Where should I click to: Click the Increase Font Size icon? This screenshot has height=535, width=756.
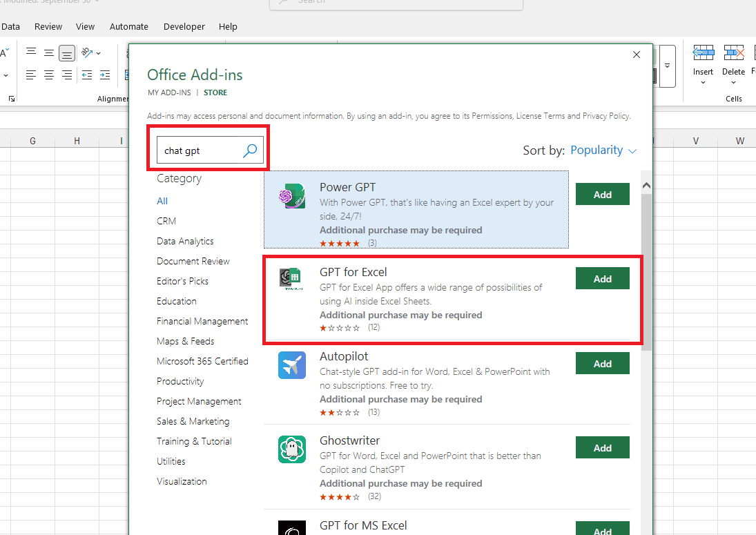pyautogui.click(x=4, y=52)
